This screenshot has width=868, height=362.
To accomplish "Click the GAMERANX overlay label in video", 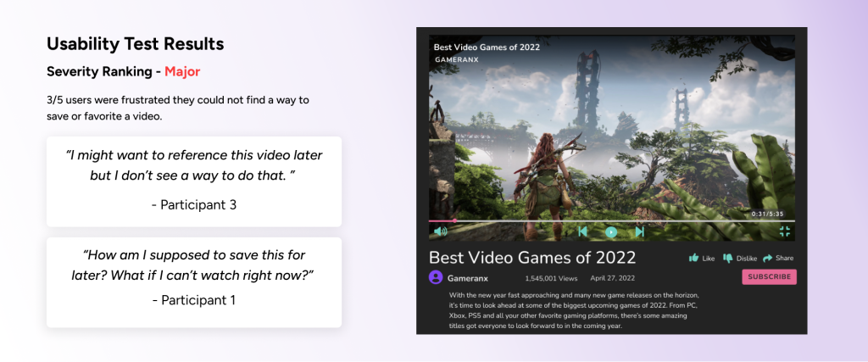I will [456, 59].
